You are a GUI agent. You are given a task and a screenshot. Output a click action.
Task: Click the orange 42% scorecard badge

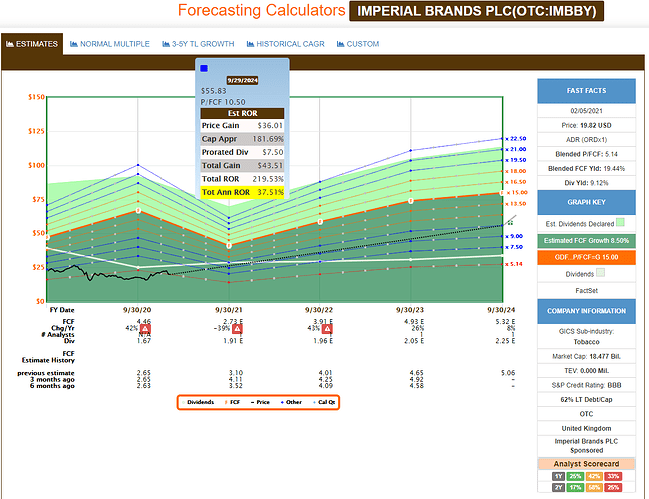pyautogui.click(x=594, y=476)
